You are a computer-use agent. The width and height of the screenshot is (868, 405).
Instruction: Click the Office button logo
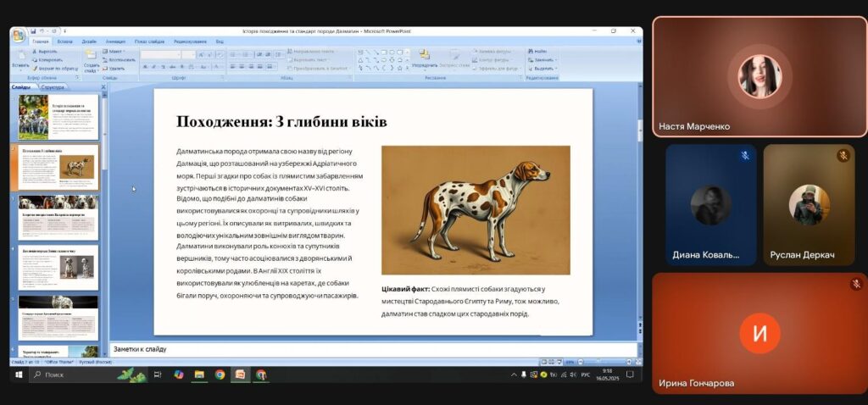[18, 34]
